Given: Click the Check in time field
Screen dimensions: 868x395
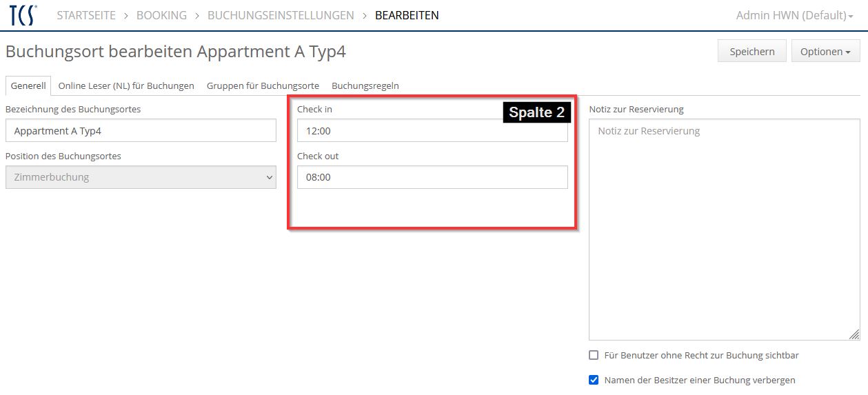Looking at the screenshot, I should click(432, 131).
